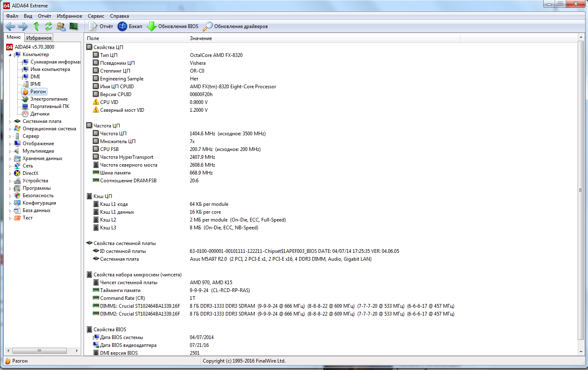Click Обновления BIOS in the toolbar

coord(173,26)
